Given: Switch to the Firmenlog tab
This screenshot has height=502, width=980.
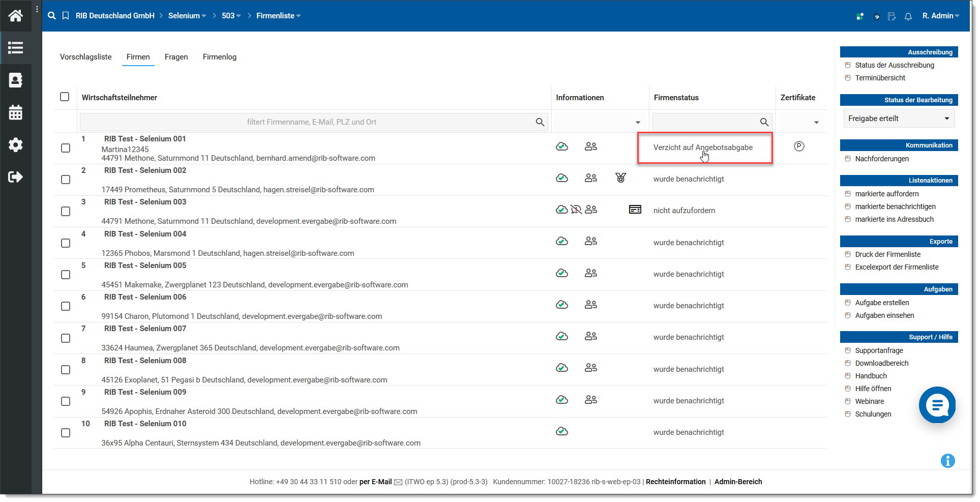Looking at the screenshot, I should click(x=220, y=57).
